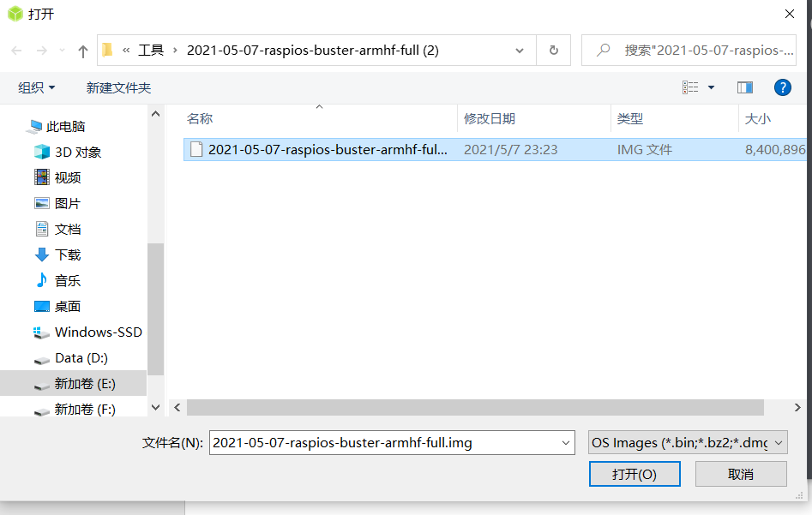Focus the search box for this folder
812x515 pixels.
[689, 51]
